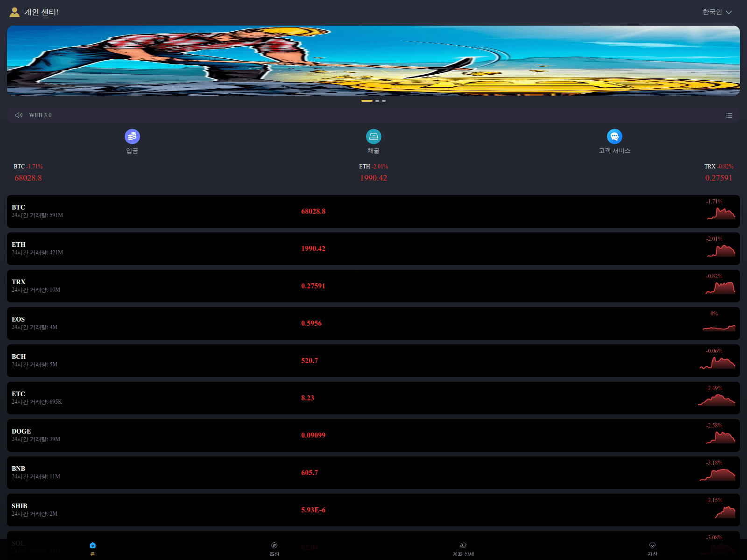Select the third banner carousel dot
The image size is (747, 560).
(384, 101)
